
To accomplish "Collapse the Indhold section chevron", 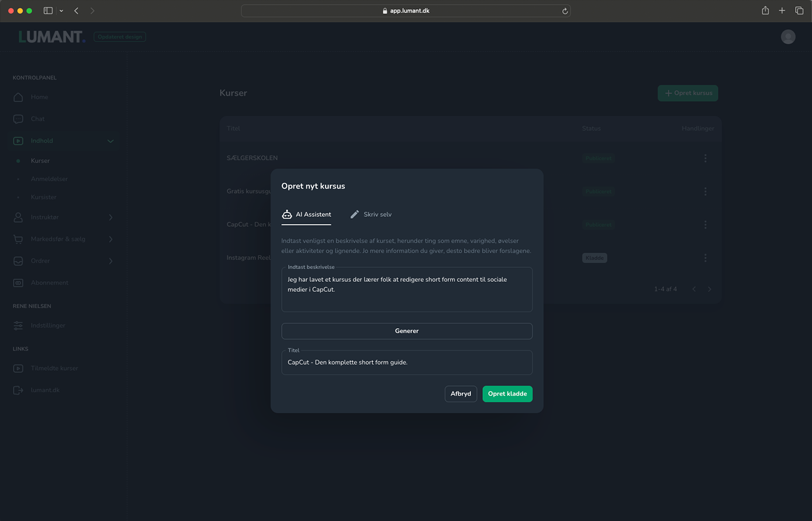I will [x=110, y=141].
